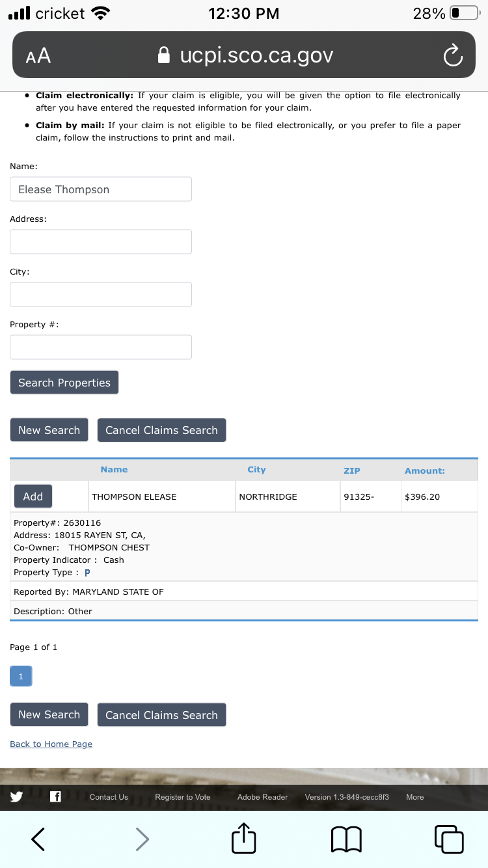Tap the Safari forward arrow

142,839
